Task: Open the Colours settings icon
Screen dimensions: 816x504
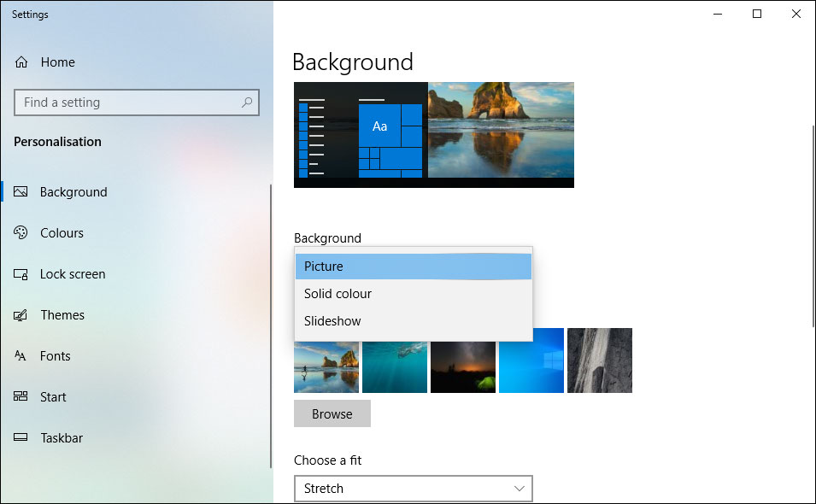Action: 21,232
